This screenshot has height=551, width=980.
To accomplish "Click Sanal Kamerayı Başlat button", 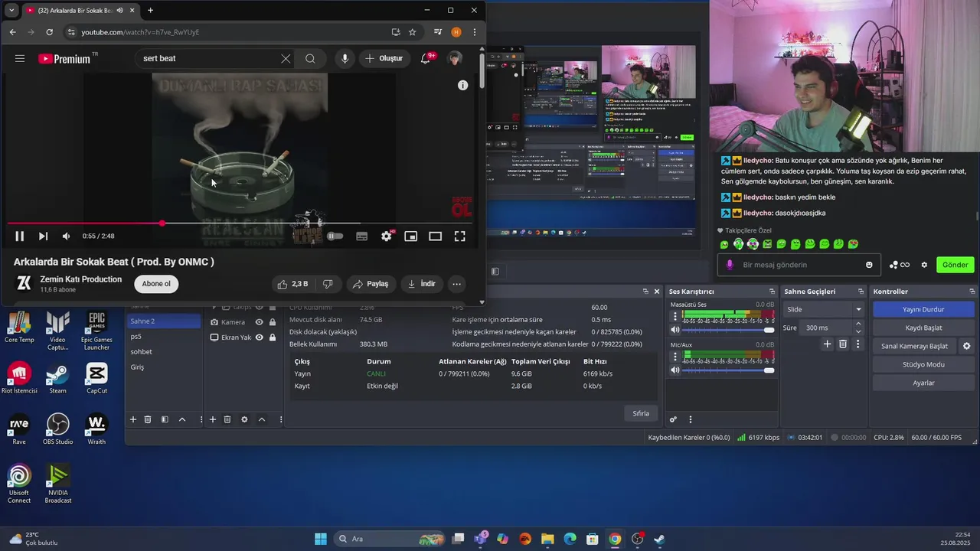I will pos(914,346).
